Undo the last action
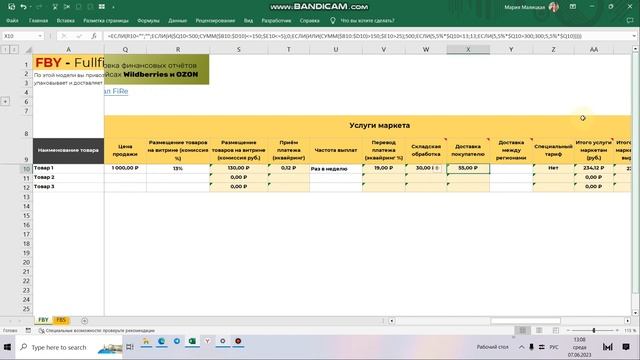Viewport: 640px width, 360px height. pyautogui.click(x=23, y=7)
